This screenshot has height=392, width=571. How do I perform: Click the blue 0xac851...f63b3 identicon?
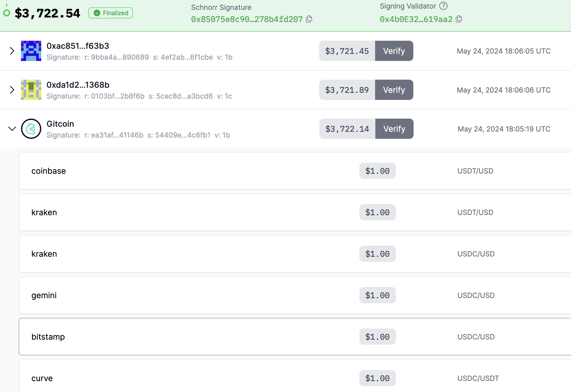31,51
